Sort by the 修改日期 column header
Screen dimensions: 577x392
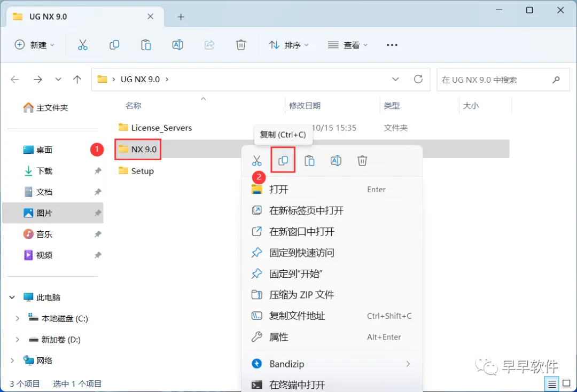coord(305,106)
